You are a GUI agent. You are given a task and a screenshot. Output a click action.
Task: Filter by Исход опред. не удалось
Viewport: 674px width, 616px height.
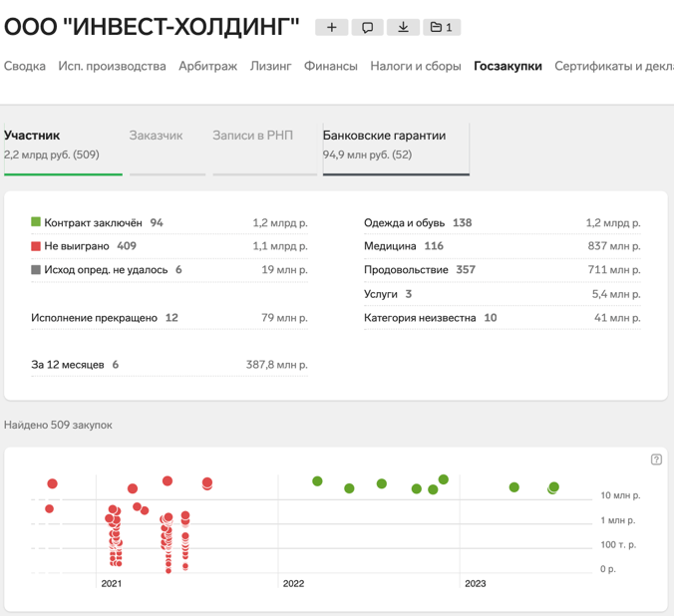169,269
